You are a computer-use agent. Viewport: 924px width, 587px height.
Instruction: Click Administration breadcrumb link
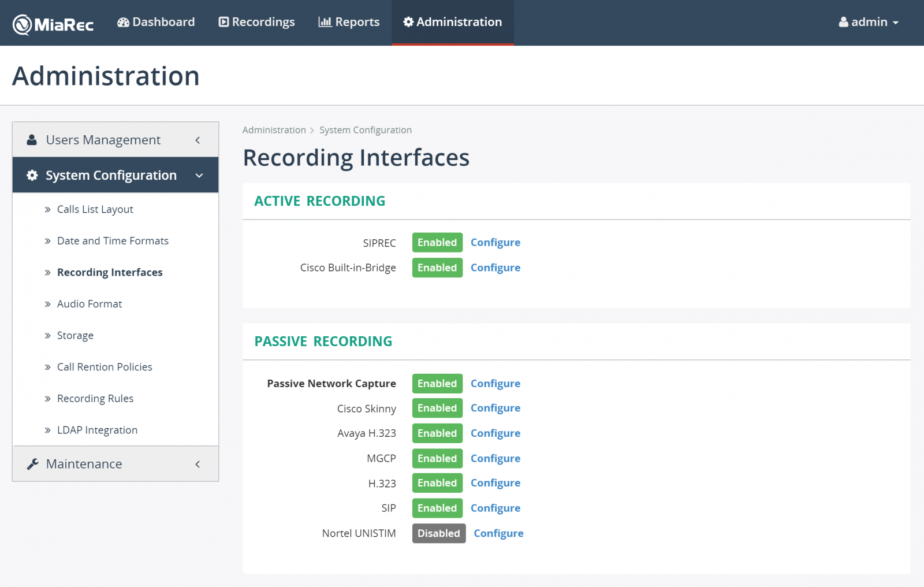coord(274,130)
